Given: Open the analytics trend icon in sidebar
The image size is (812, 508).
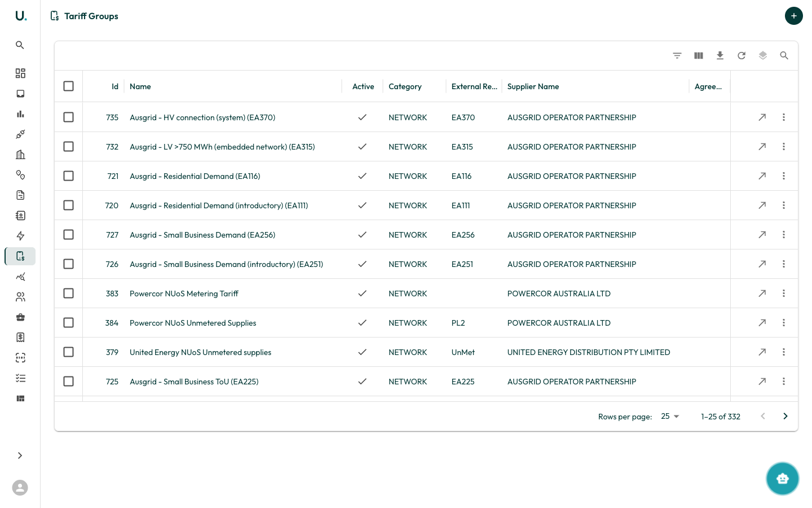Looking at the screenshot, I should click(20, 277).
